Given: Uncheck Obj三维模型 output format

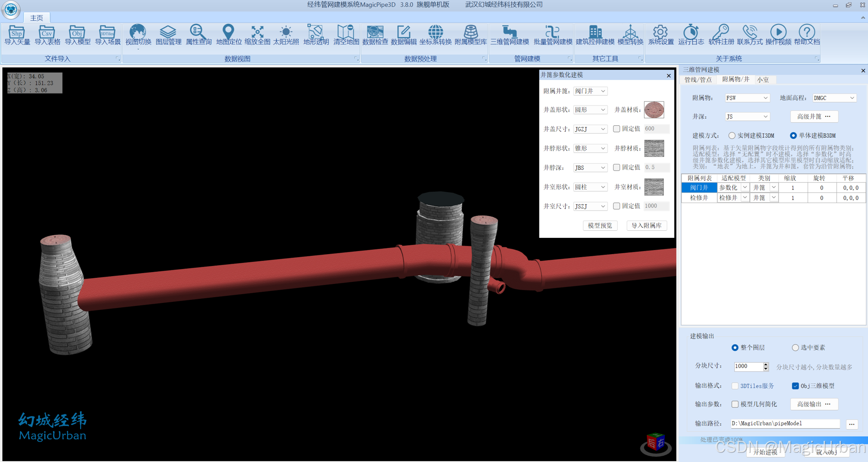Looking at the screenshot, I should tap(795, 386).
